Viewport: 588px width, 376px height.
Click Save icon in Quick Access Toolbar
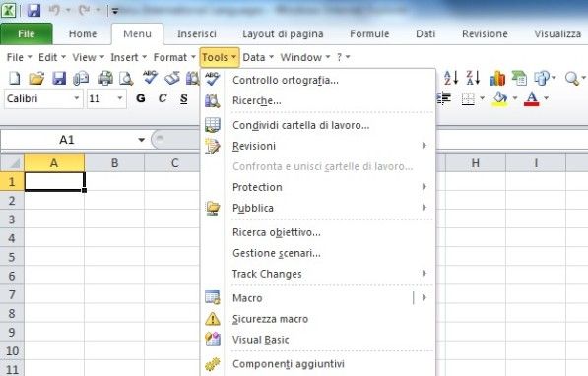pos(33,10)
